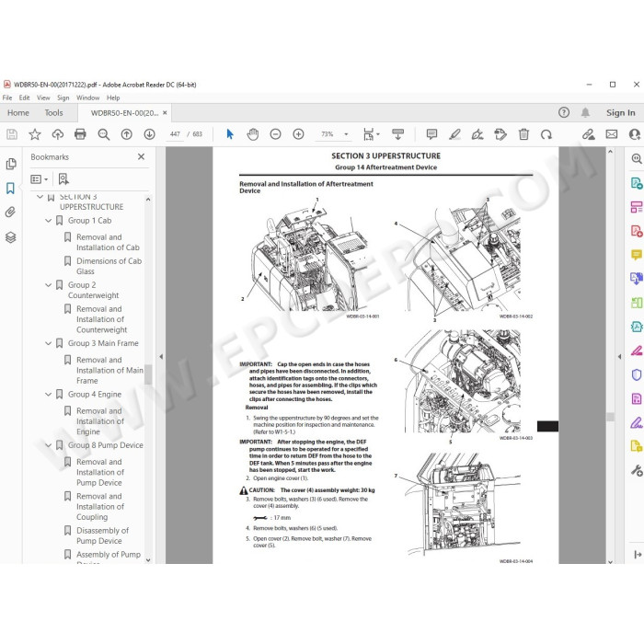
Task: Click the document vertical scrollbar thumb
Action: (x=610, y=417)
